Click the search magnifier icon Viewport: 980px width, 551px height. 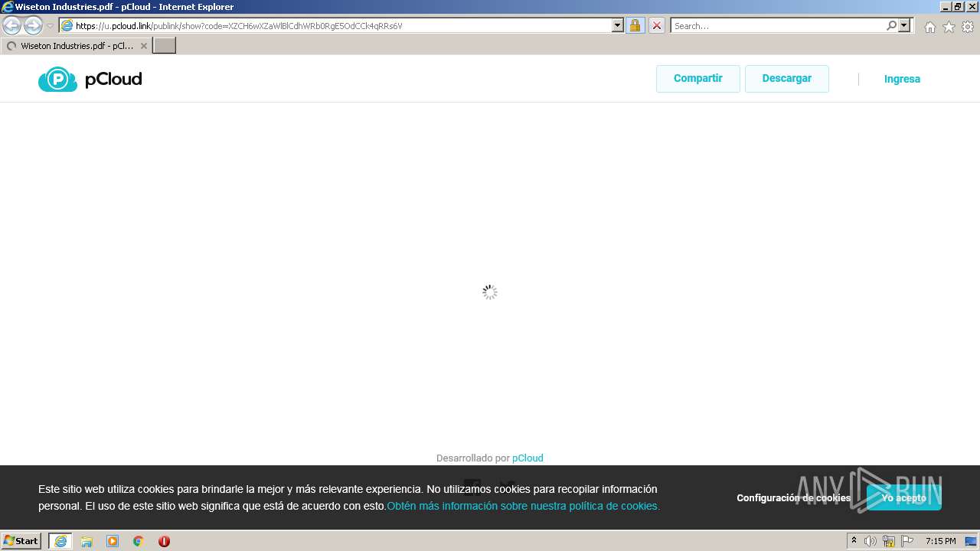pos(891,25)
